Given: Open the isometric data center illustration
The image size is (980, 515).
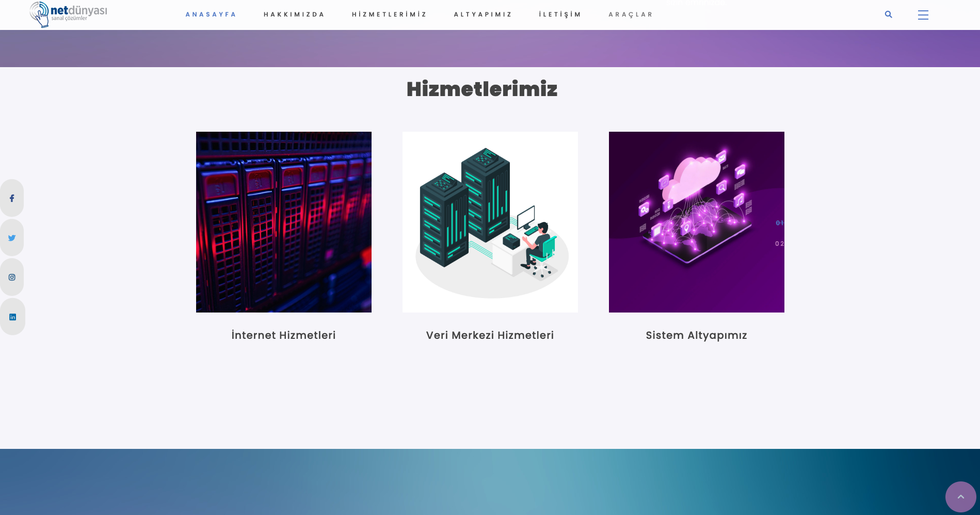Looking at the screenshot, I should tap(490, 222).
